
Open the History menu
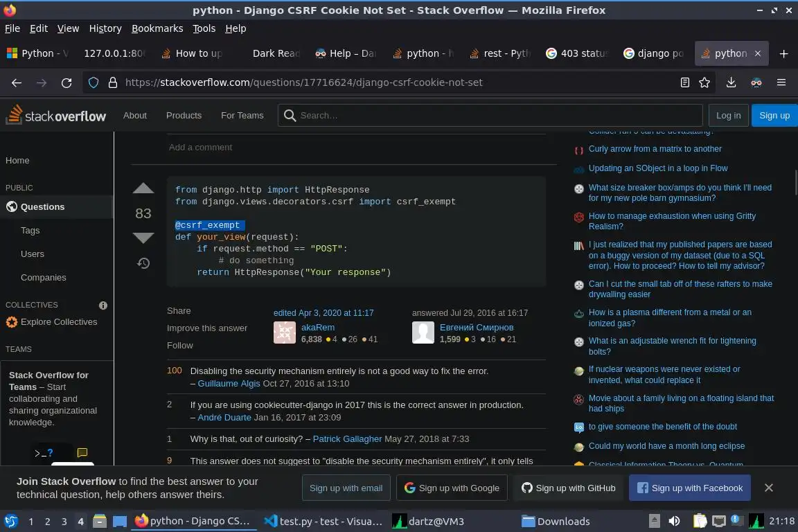tap(105, 28)
